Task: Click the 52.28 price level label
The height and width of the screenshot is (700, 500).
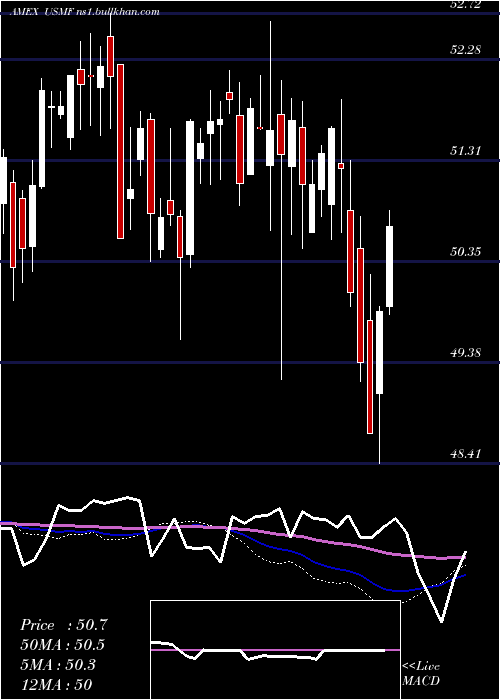Action: (466, 50)
